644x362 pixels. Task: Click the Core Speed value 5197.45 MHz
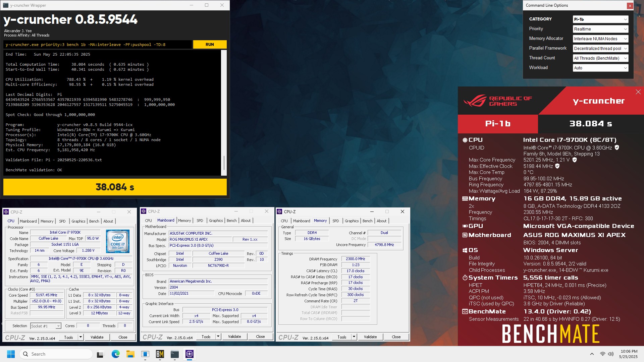(x=47, y=295)
